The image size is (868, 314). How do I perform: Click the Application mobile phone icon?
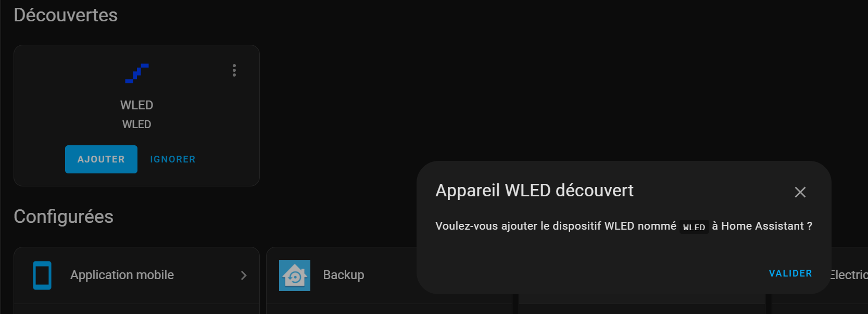click(x=42, y=275)
